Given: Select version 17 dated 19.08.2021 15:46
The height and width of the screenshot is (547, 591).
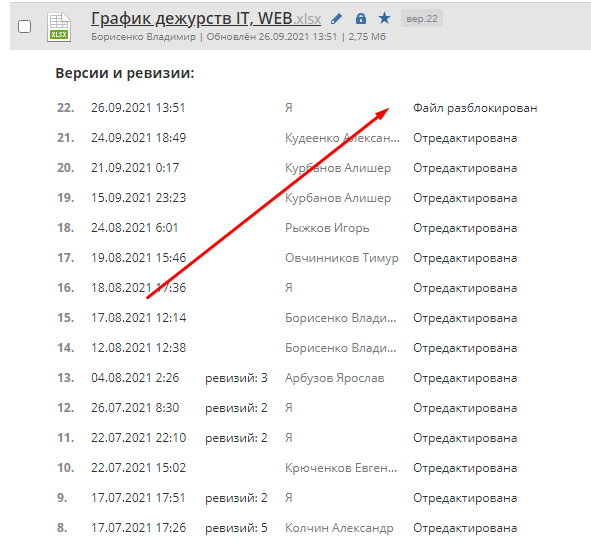Looking at the screenshot, I should [138, 258].
